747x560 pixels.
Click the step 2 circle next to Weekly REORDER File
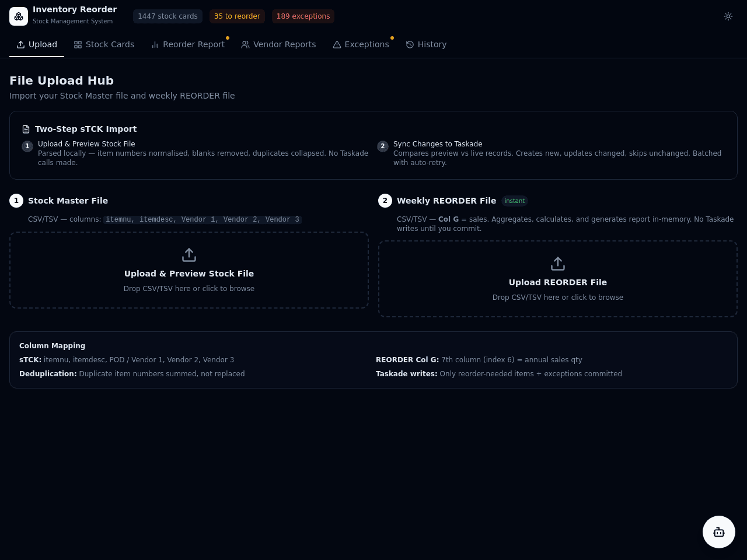(x=385, y=201)
